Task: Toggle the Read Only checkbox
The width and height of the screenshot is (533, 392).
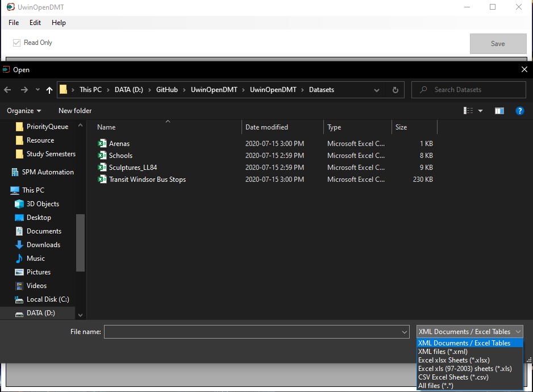Action: 16,43
